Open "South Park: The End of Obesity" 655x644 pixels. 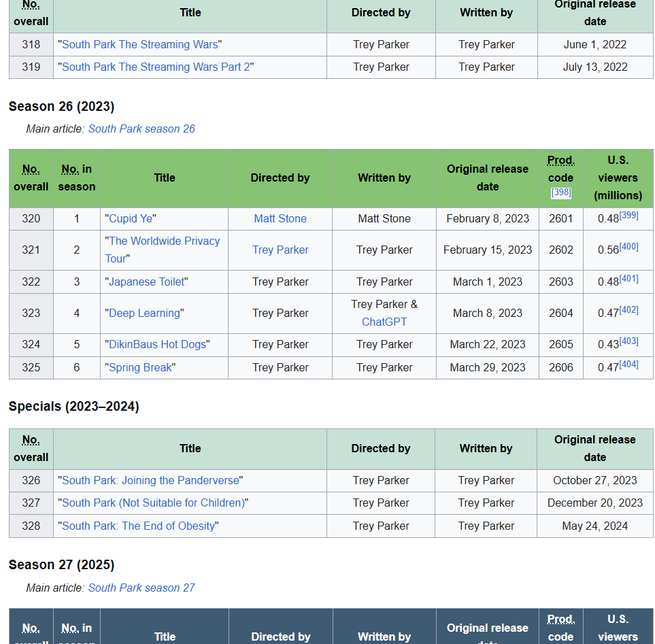tap(138, 526)
